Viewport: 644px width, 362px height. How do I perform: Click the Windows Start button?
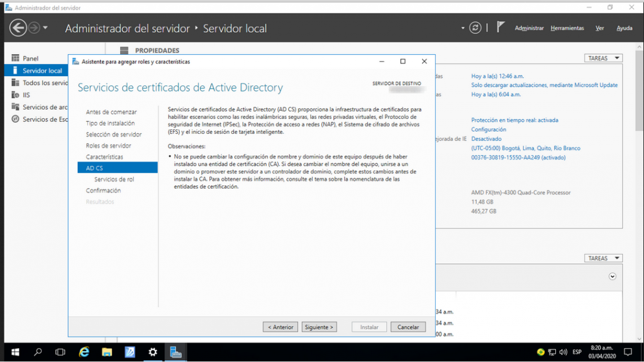[x=15, y=352]
